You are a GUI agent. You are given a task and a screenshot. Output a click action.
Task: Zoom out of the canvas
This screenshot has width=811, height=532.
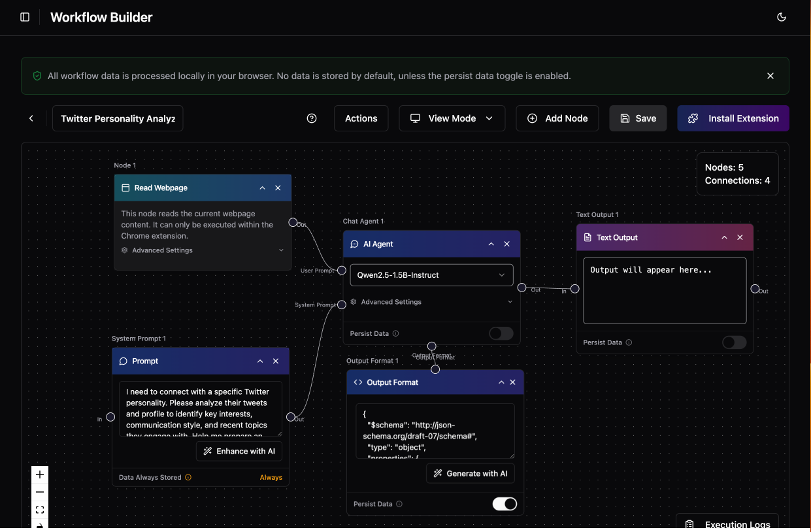(x=40, y=492)
